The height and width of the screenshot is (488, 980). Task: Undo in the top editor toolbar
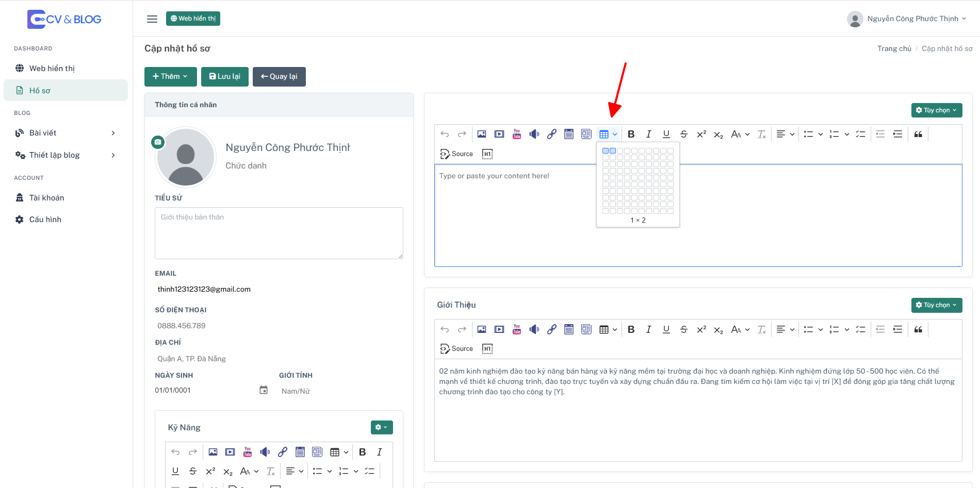pos(445,134)
